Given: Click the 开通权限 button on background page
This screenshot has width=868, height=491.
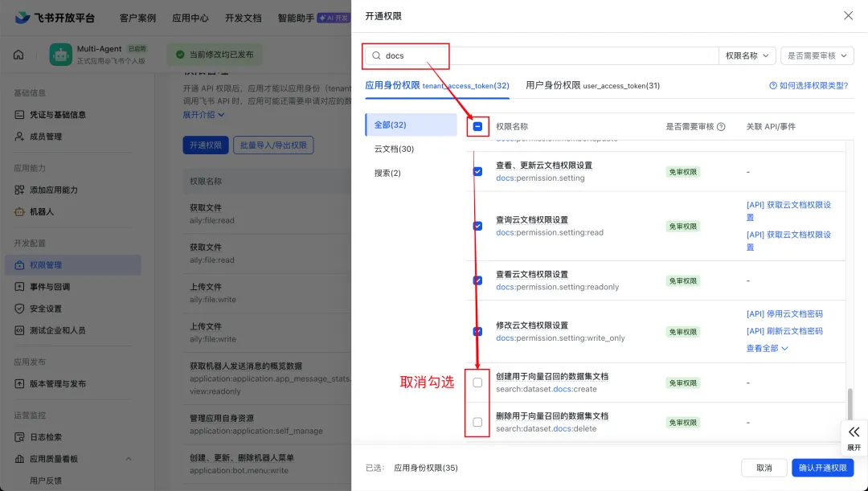Looking at the screenshot, I should tap(206, 145).
